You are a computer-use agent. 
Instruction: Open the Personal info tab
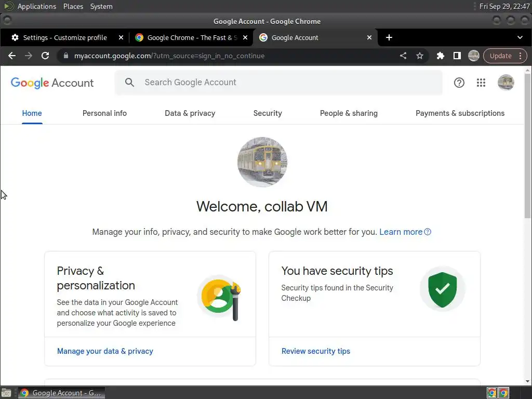pyautogui.click(x=104, y=113)
